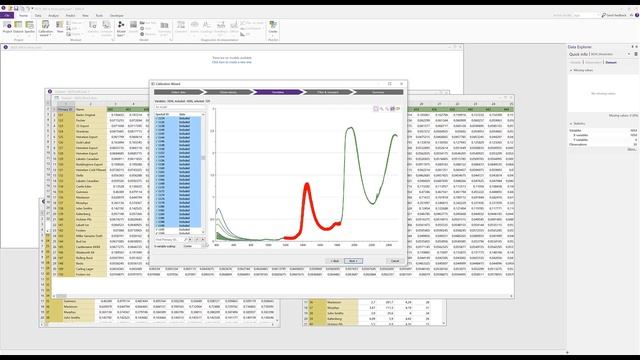Click the 'Click here to create a new one' link

coord(232,62)
